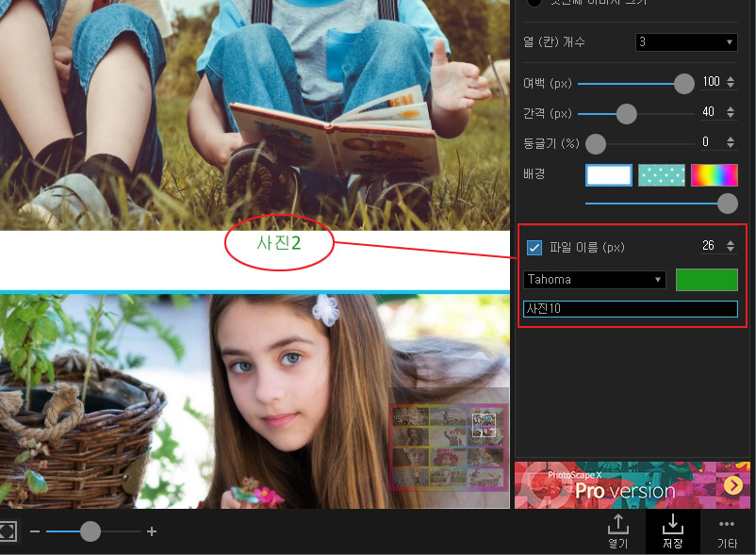
Task: Adjust the 간격 (px) slider handle
Action: [626, 114]
